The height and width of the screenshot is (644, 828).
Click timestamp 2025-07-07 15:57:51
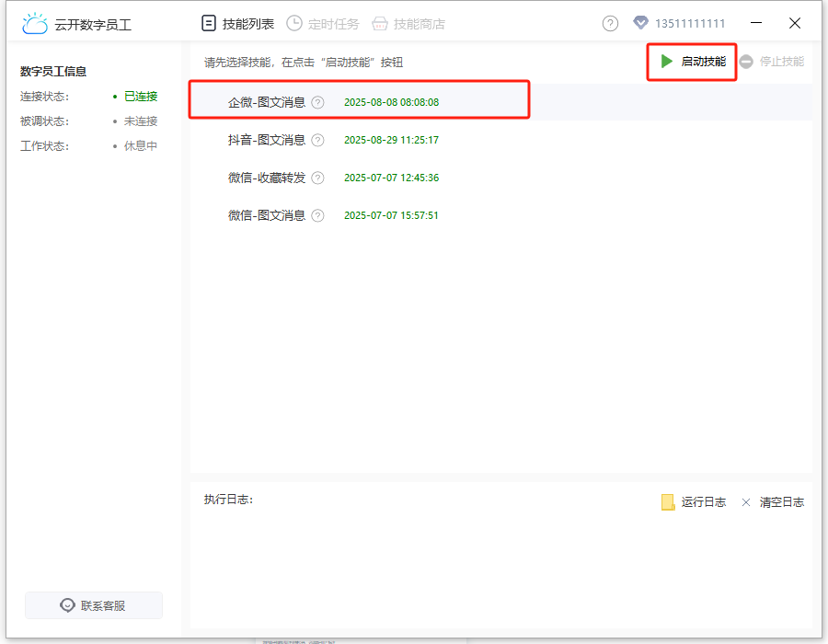[x=391, y=215]
